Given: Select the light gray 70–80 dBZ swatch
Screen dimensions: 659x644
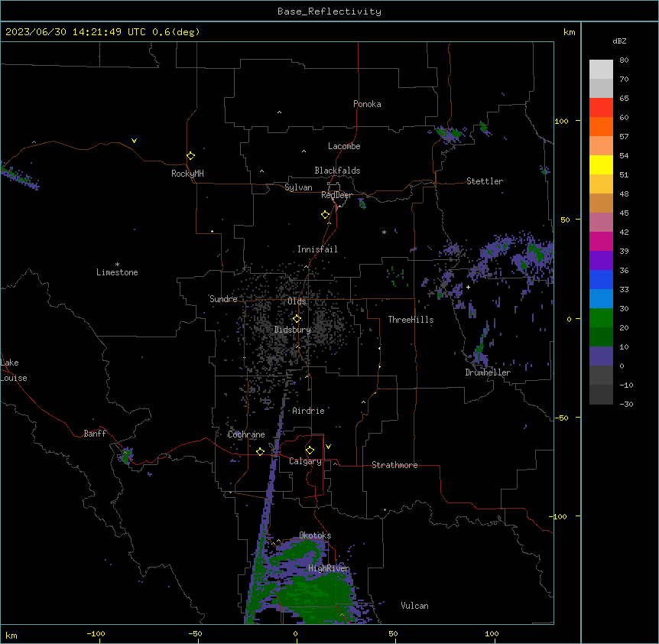Looking at the screenshot, I should [x=601, y=70].
